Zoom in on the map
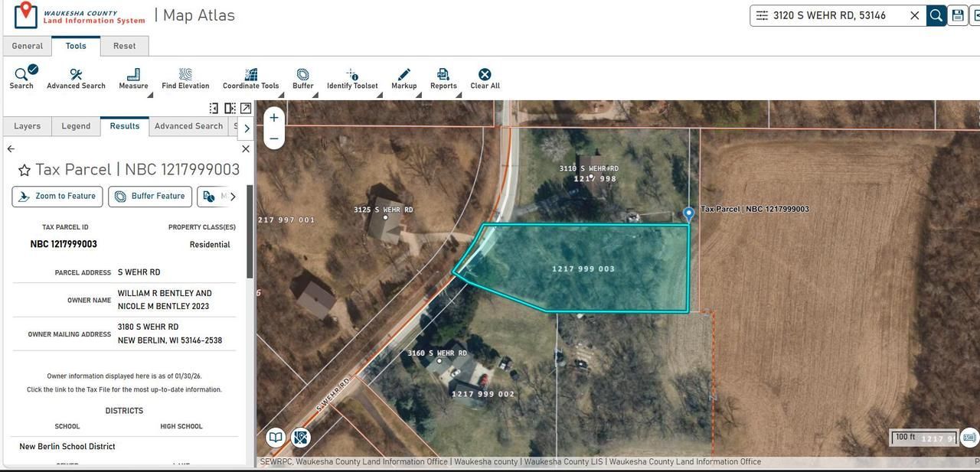The image size is (980, 472). 273,118
